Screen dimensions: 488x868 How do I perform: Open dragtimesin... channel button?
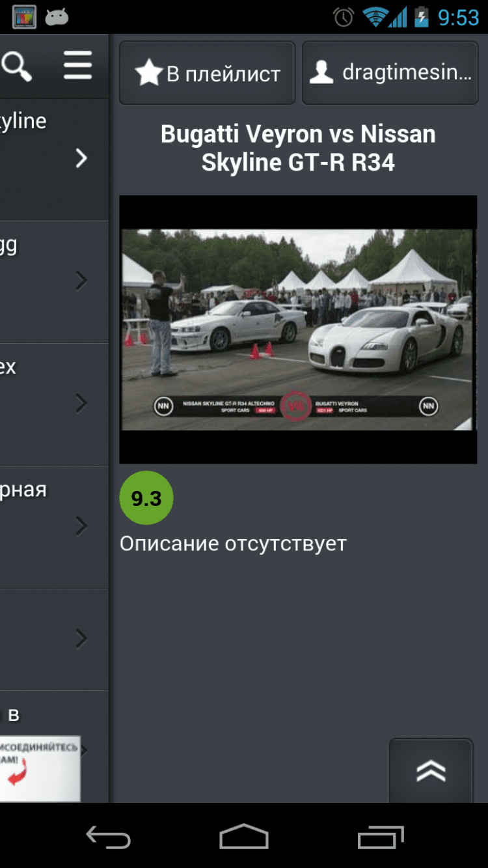pos(390,73)
